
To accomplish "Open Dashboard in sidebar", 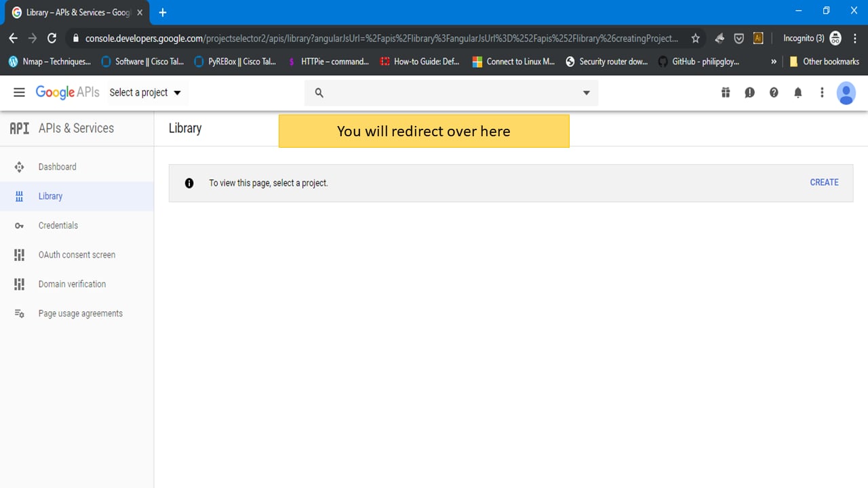I will point(77,167).
